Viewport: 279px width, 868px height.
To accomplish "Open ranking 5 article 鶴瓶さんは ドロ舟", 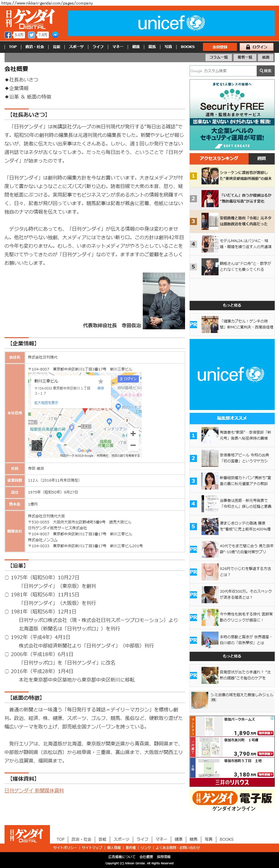I will tap(232, 267).
